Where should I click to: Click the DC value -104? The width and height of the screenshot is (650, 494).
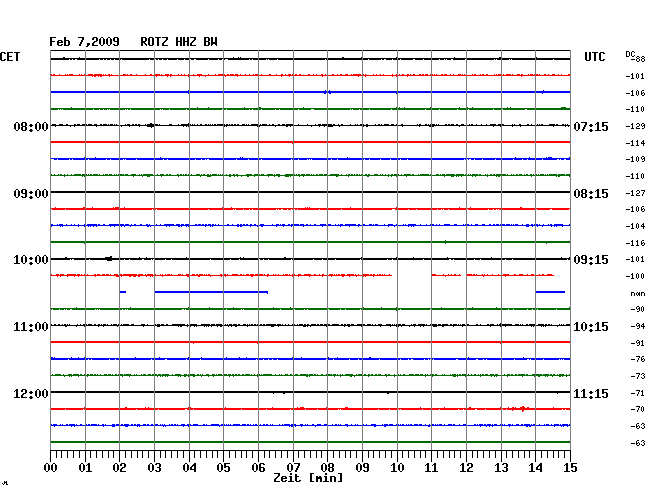point(635,226)
